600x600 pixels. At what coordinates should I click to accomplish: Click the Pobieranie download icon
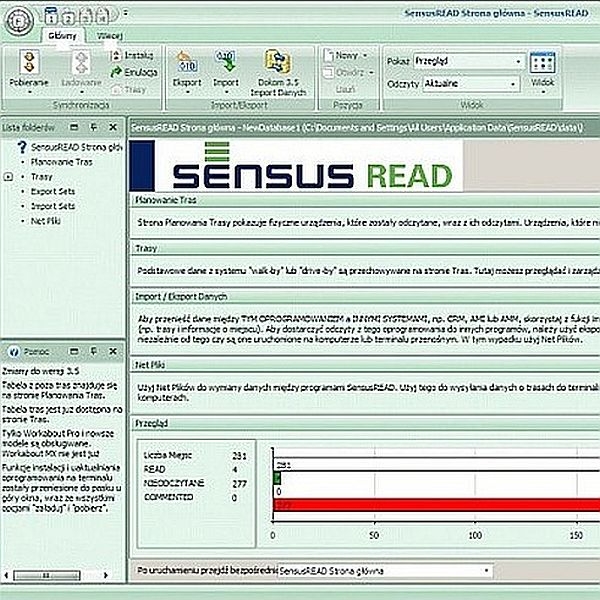coord(29,62)
